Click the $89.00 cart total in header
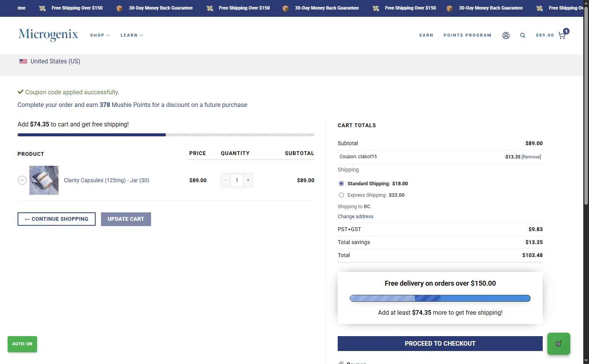Screen dimensions: 589x364 [x=545, y=35]
